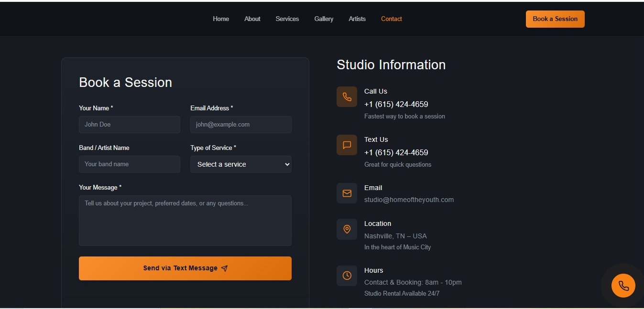Click the chat bubble icon beside Text Us

pos(347,145)
